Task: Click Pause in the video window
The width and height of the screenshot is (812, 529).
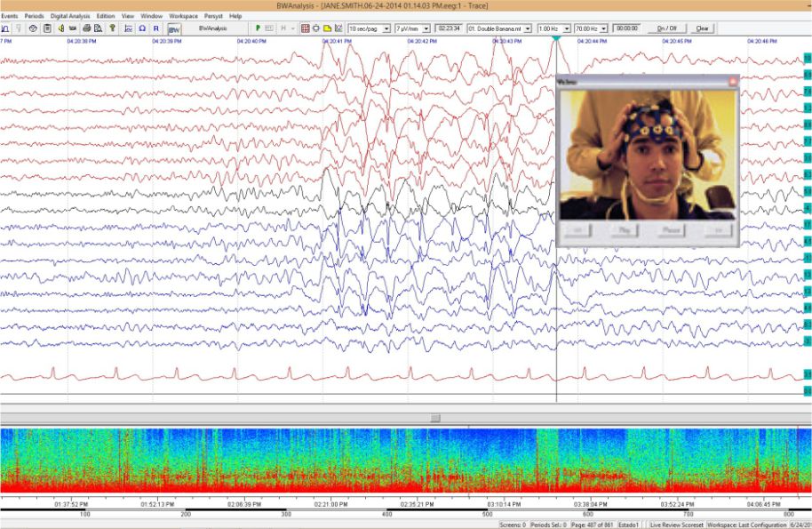Action: pos(671,230)
